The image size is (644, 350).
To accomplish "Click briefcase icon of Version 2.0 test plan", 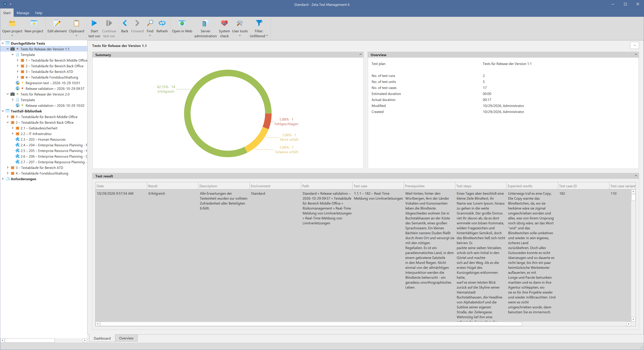I will (13, 94).
